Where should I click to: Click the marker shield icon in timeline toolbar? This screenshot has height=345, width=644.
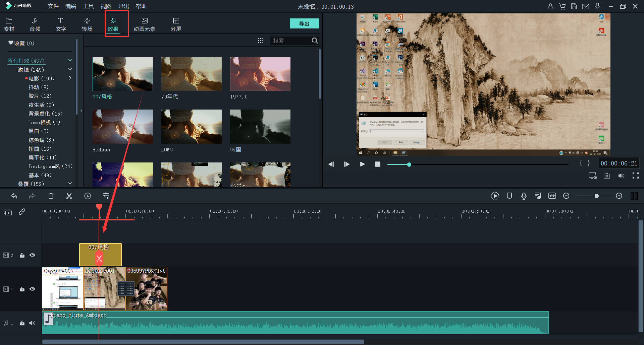point(509,196)
